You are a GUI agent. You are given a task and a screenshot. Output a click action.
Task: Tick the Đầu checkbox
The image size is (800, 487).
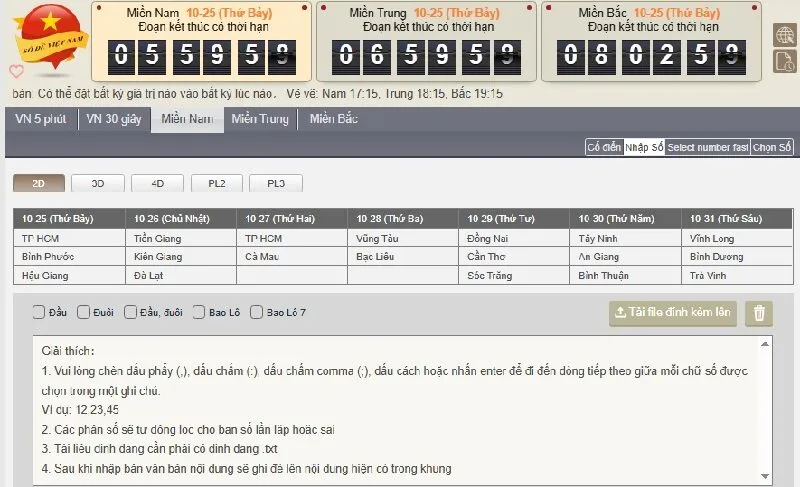[39, 312]
